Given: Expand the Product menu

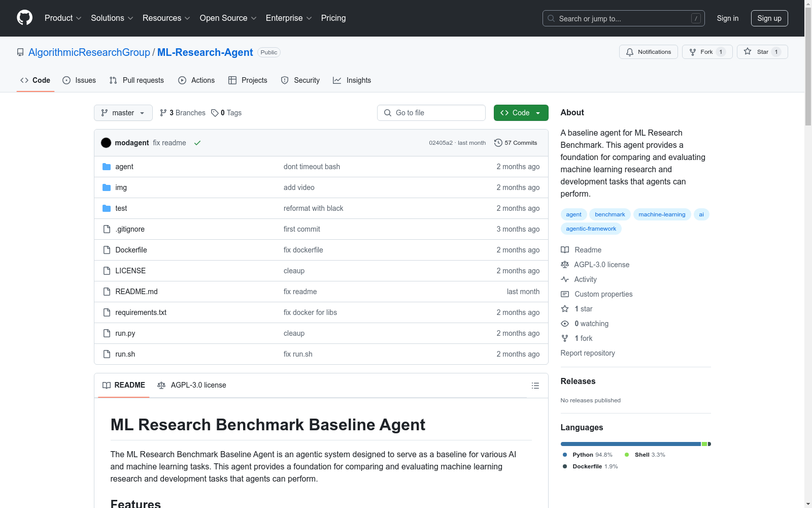Looking at the screenshot, I should click(x=63, y=18).
